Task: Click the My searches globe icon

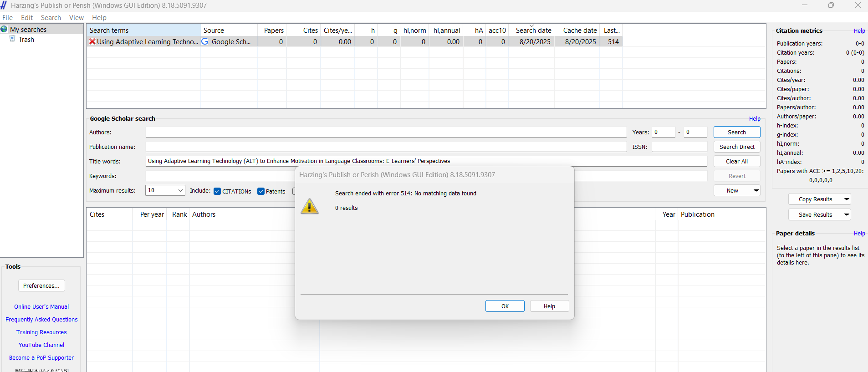Action: [4, 30]
